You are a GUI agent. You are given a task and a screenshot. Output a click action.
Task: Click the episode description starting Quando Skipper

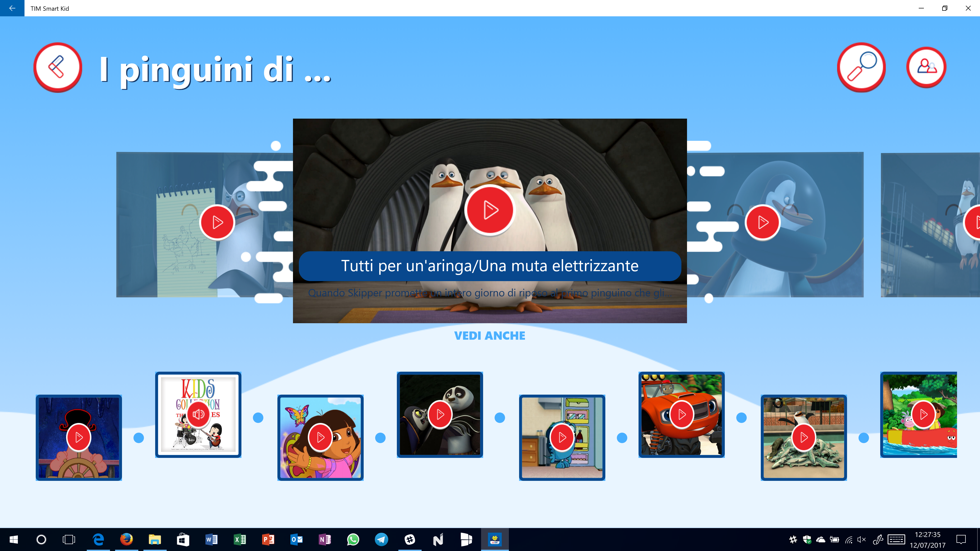pos(490,293)
